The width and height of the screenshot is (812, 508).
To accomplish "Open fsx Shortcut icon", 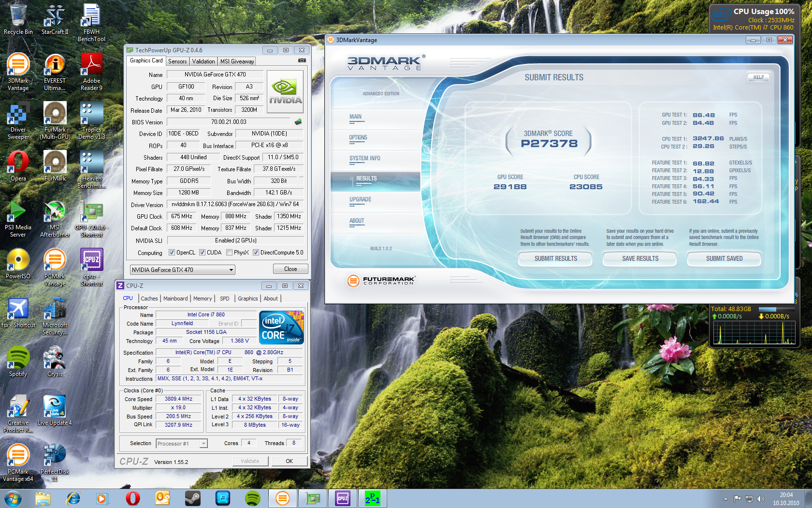I will 18,313.
